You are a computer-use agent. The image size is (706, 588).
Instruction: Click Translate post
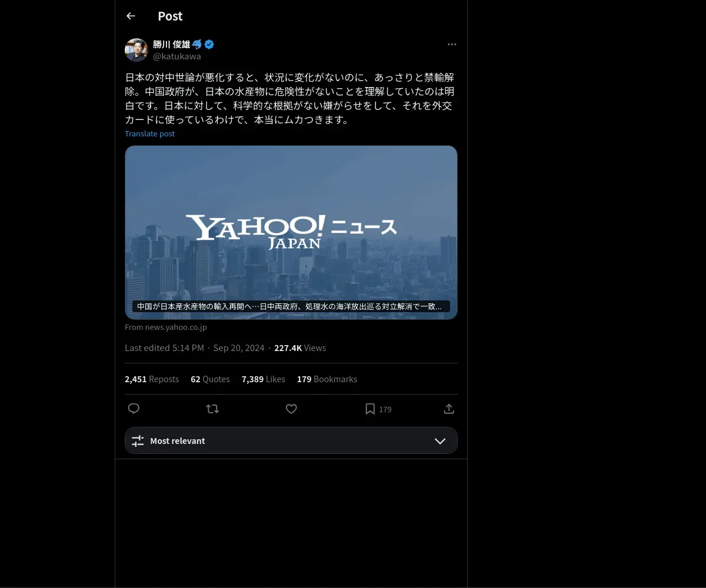[x=149, y=133]
